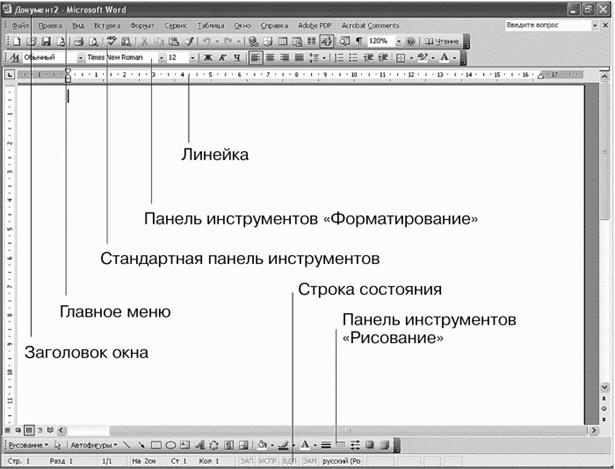
Task: Insert WordArt from Drawing toolbar
Action: pyautogui.click(x=200, y=445)
